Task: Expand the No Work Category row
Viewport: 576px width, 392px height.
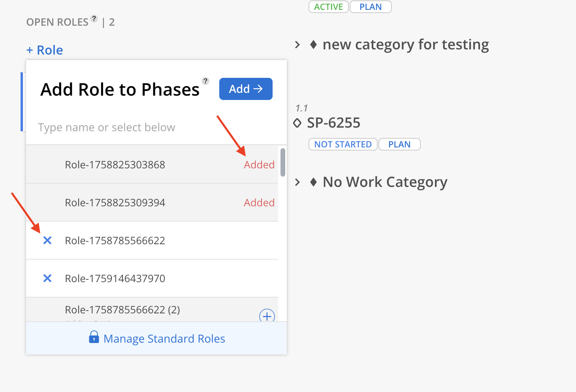Action: [297, 182]
